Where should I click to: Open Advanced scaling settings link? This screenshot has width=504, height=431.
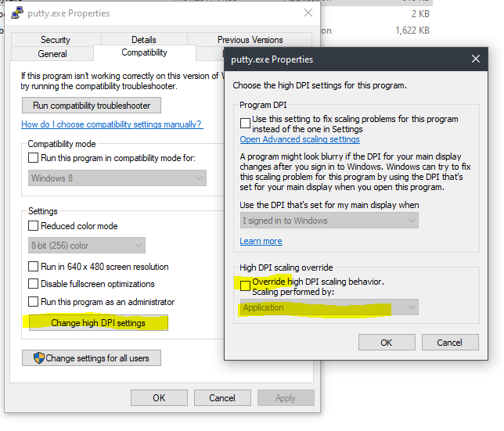300,139
